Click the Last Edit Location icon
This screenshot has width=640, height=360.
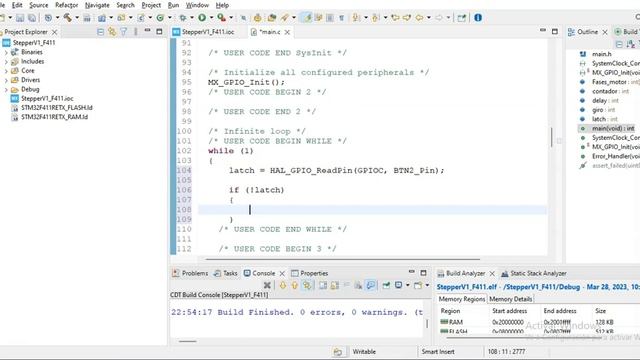395,18
